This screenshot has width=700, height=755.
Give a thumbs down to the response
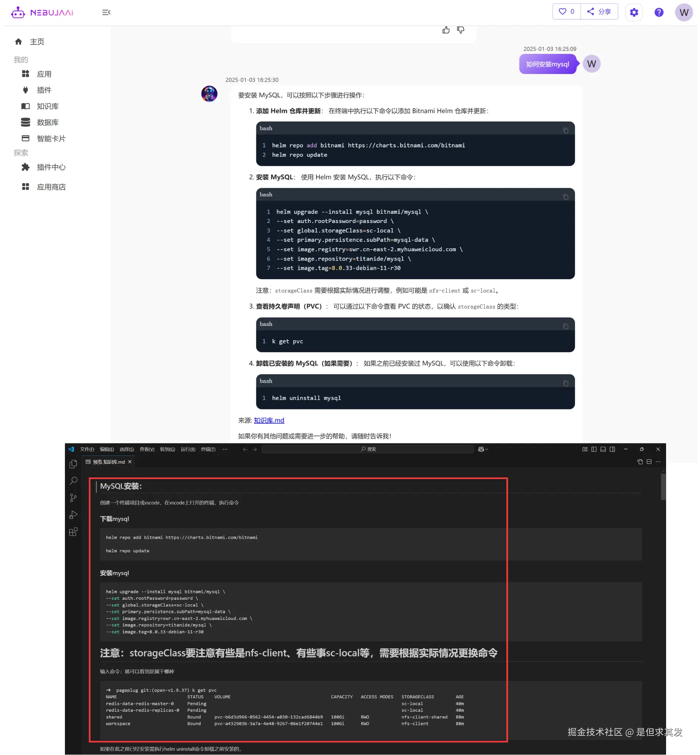(461, 29)
